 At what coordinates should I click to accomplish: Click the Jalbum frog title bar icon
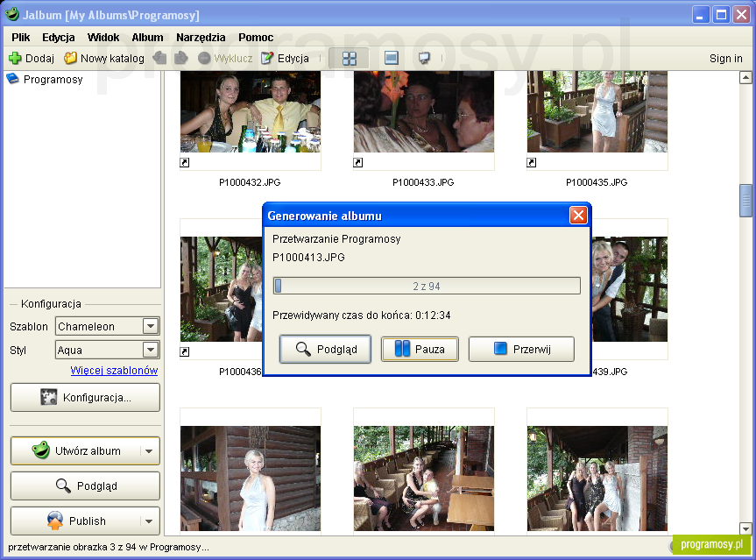pos(12,14)
